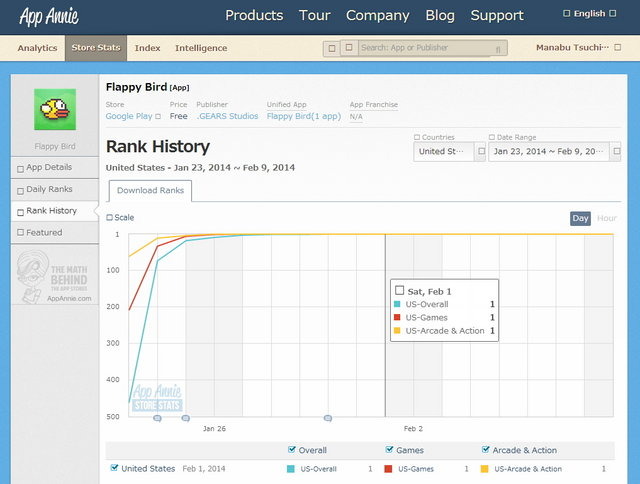Focus the Search: App or Publisher field
The image size is (640, 484).
[x=424, y=48]
